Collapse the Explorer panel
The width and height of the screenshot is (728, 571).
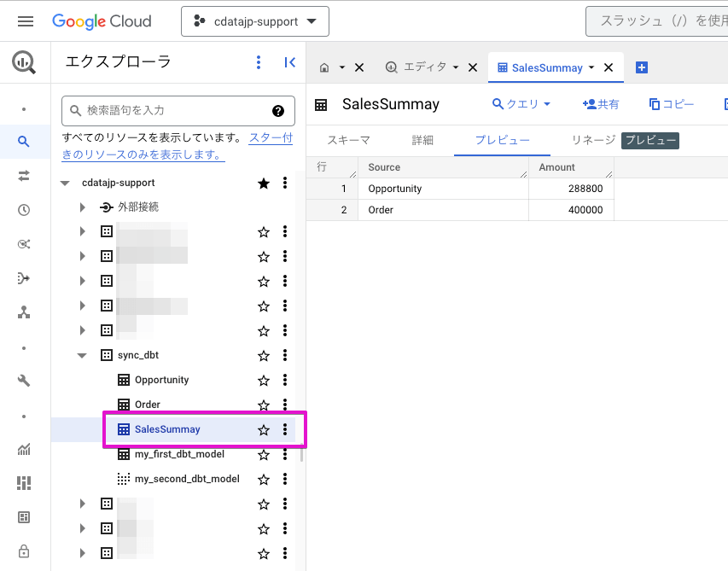289,62
